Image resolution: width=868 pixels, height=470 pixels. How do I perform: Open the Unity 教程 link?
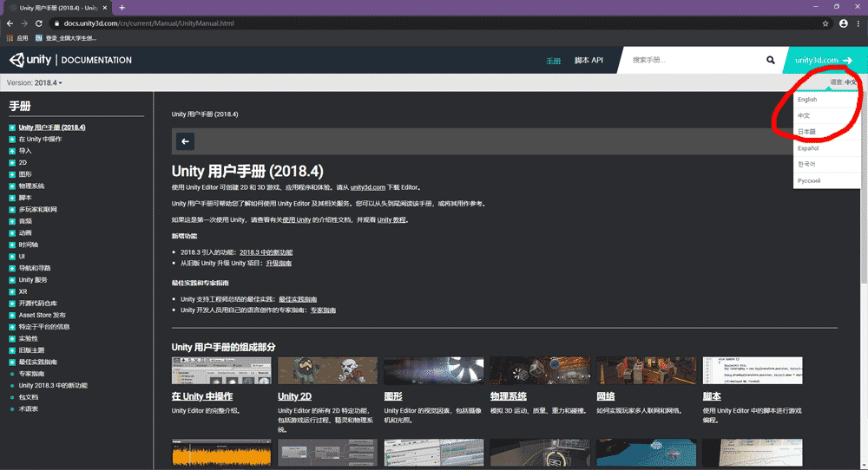point(391,220)
